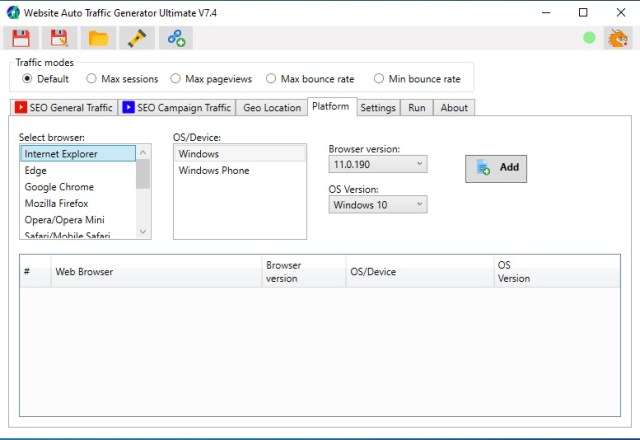Viewport: 640px width, 440px height.
Task: Select Min bounce rate mode
Action: click(417, 79)
